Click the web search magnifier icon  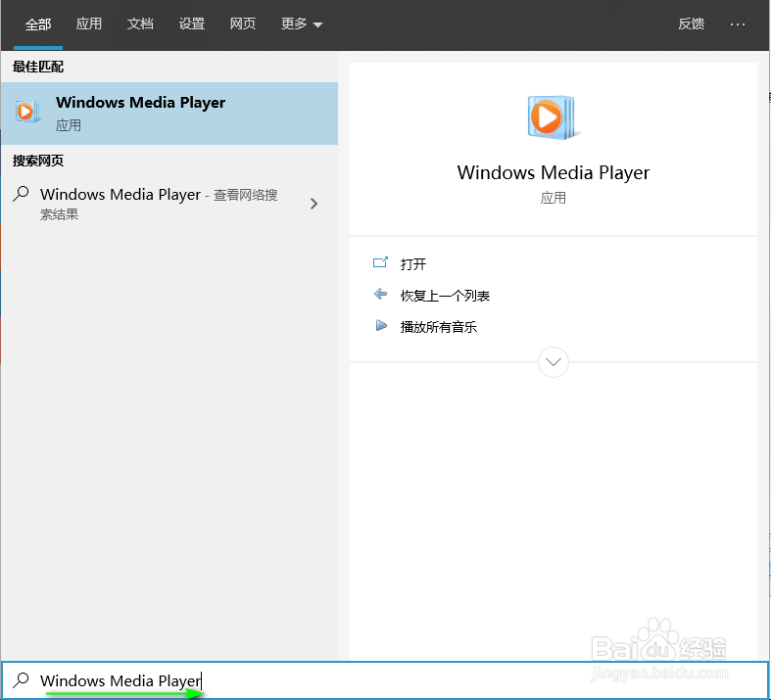pos(22,194)
